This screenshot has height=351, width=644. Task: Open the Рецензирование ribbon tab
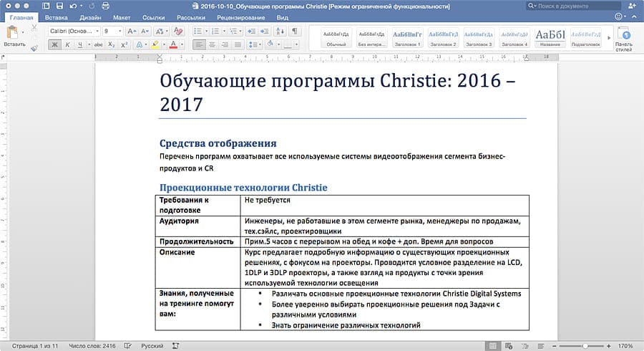pyautogui.click(x=241, y=18)
